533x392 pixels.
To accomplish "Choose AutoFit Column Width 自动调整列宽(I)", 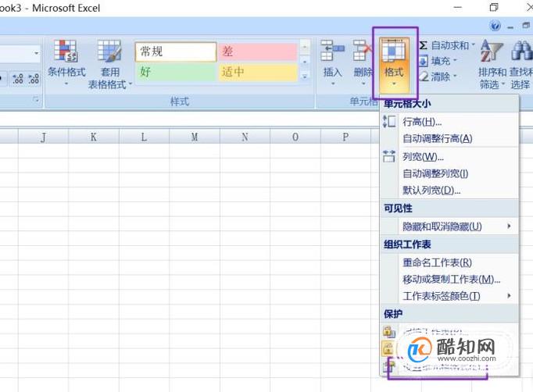I will [449, 173].
